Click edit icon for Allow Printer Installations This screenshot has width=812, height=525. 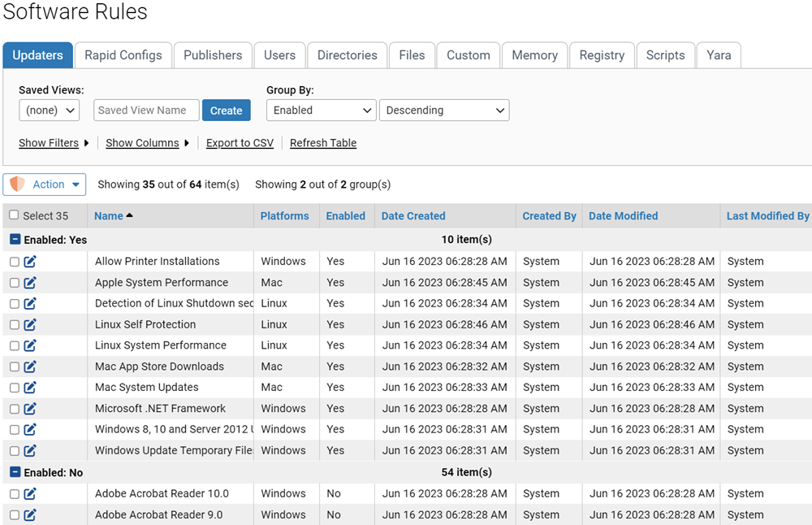(30, 262)
